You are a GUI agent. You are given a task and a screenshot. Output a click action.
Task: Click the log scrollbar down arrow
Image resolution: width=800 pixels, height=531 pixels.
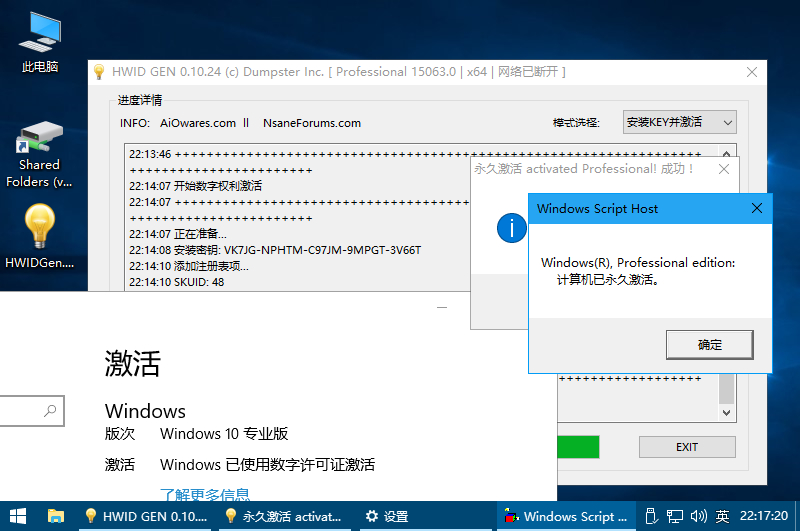(727, 413)
